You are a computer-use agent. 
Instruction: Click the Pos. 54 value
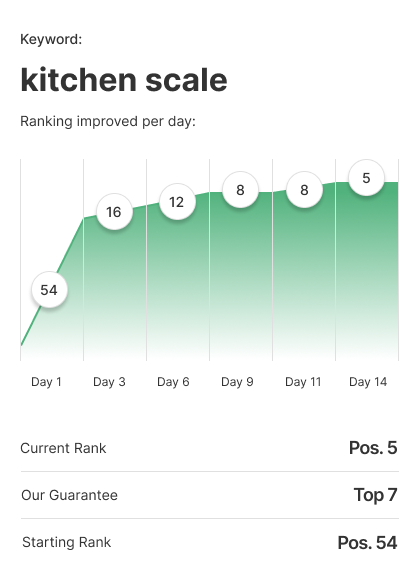pyautogui.click(x=368, y=543)
